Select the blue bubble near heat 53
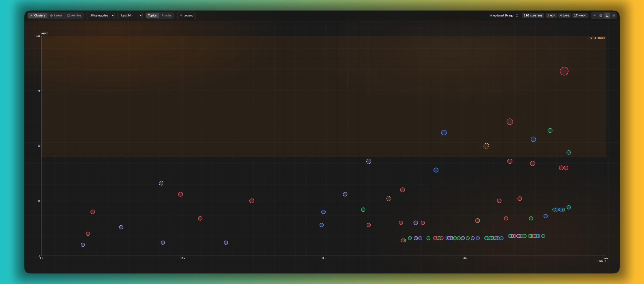This screenshot has width=644, height=284. pyautogui.click(x=533, y=139)
